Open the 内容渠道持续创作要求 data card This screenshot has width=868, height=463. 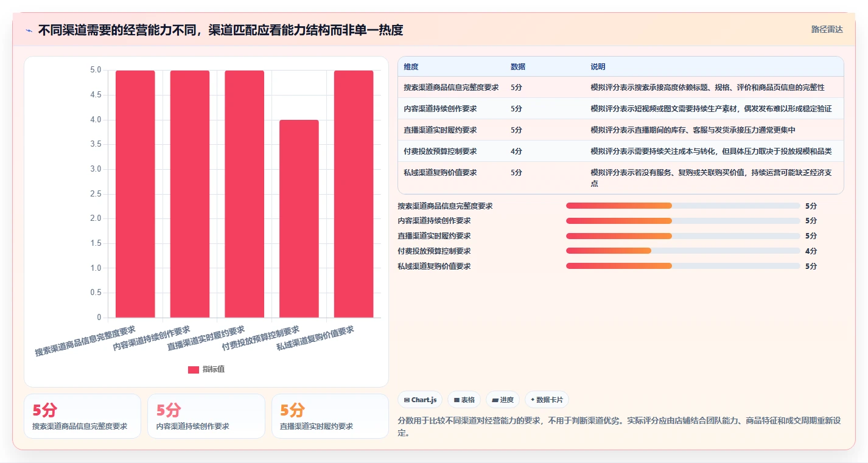206,416
